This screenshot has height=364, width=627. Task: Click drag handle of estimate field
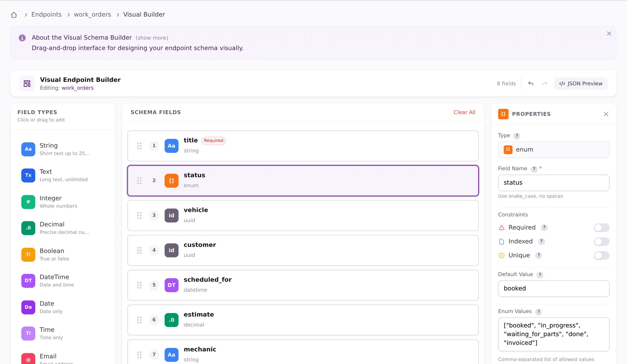(139, 320)
